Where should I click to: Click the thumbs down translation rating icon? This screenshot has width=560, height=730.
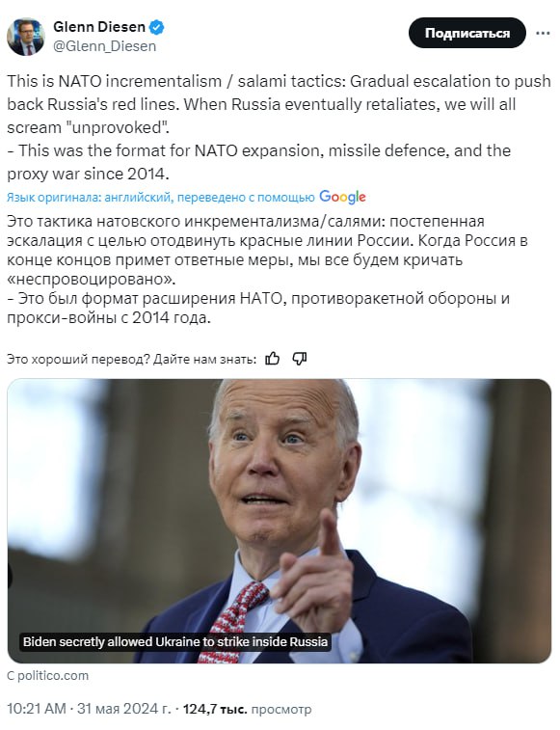(300, 359)
